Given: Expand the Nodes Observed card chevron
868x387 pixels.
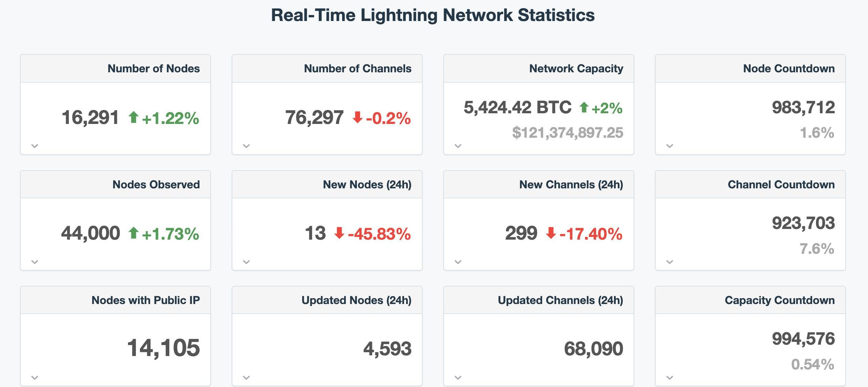Looking at the screenshot, I should point(34,262).
